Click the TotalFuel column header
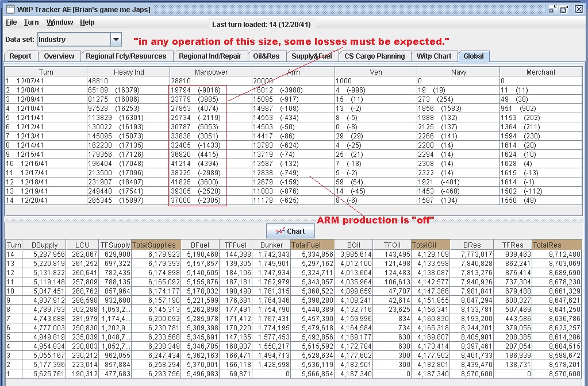 312,245
